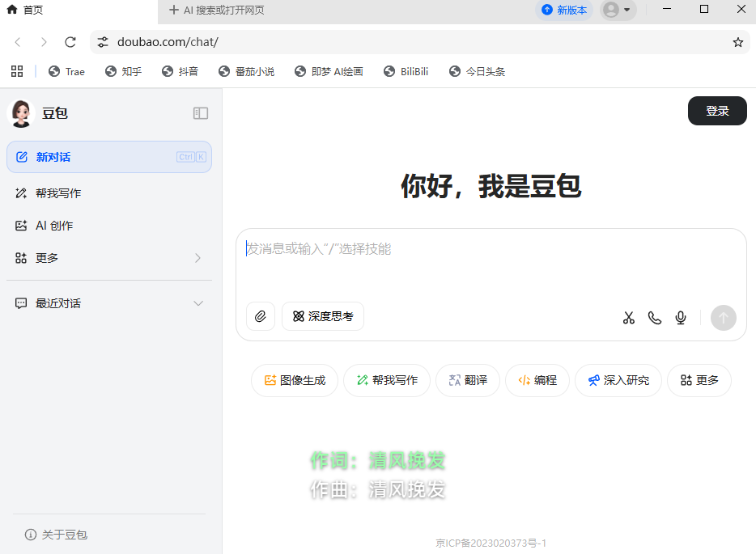The height and width of the screenshot is (554, 756).
Task: Click the send arrow button
Action: 723,318
